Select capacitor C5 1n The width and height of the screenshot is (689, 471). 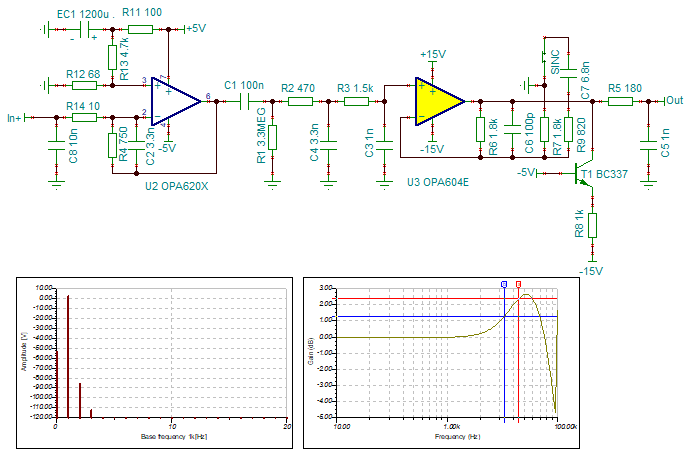[648, 145]
